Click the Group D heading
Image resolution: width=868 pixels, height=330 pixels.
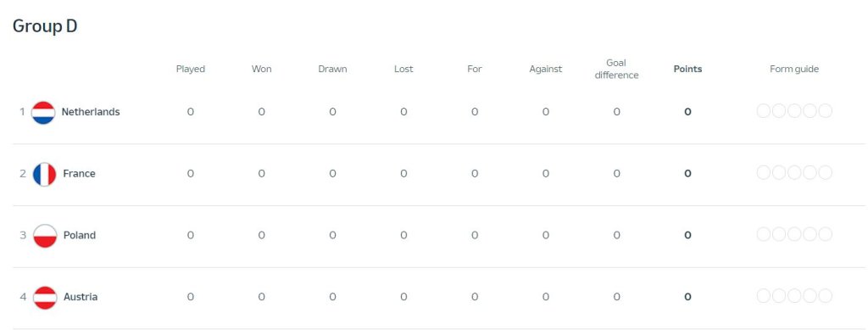(45, 26)
